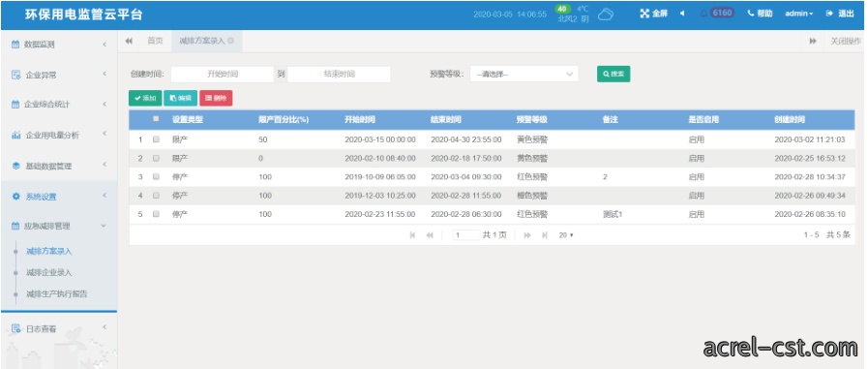This screenshot has width=868, height=369.
Task: Open the admin user menu
Action: coord(798,14)
